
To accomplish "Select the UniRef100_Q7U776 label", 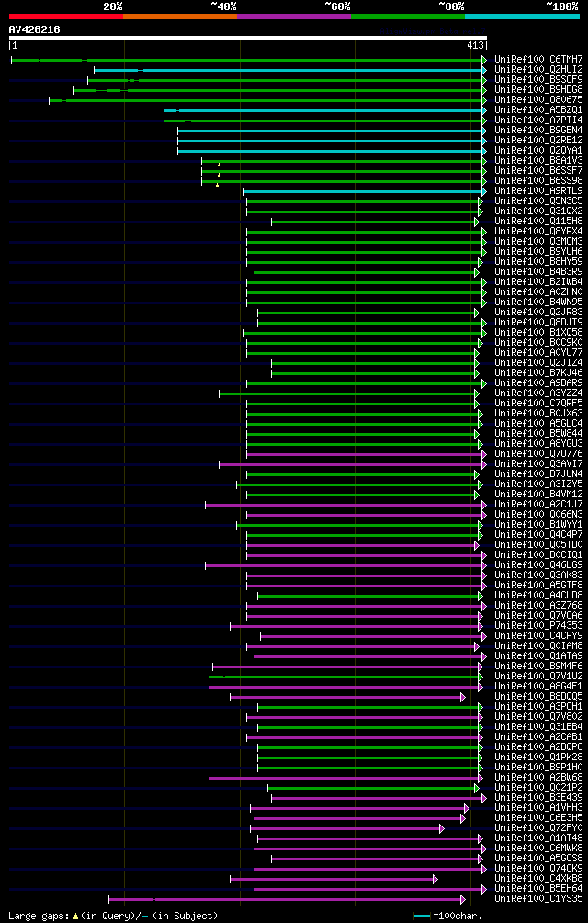I will click(538, 454).
